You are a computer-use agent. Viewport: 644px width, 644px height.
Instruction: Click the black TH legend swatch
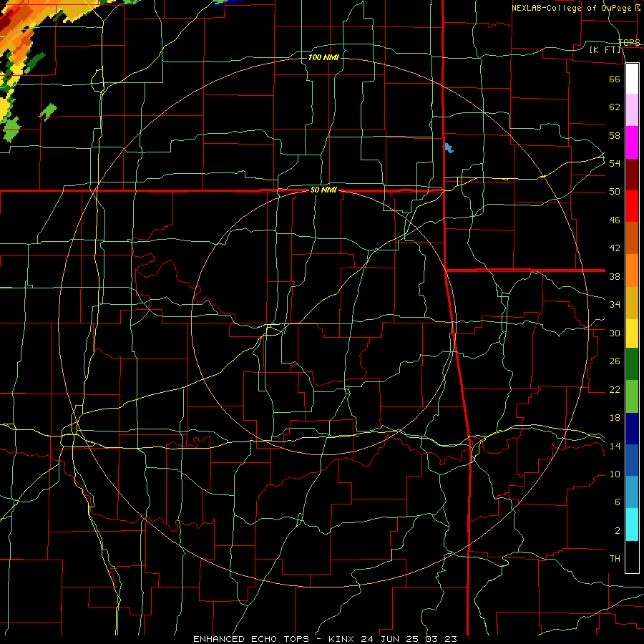632,557
